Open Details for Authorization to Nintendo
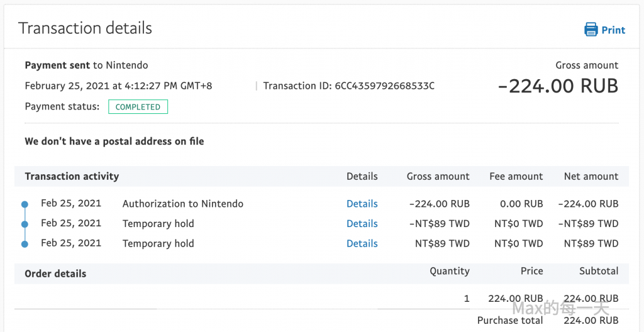 (x=362, y=204)
